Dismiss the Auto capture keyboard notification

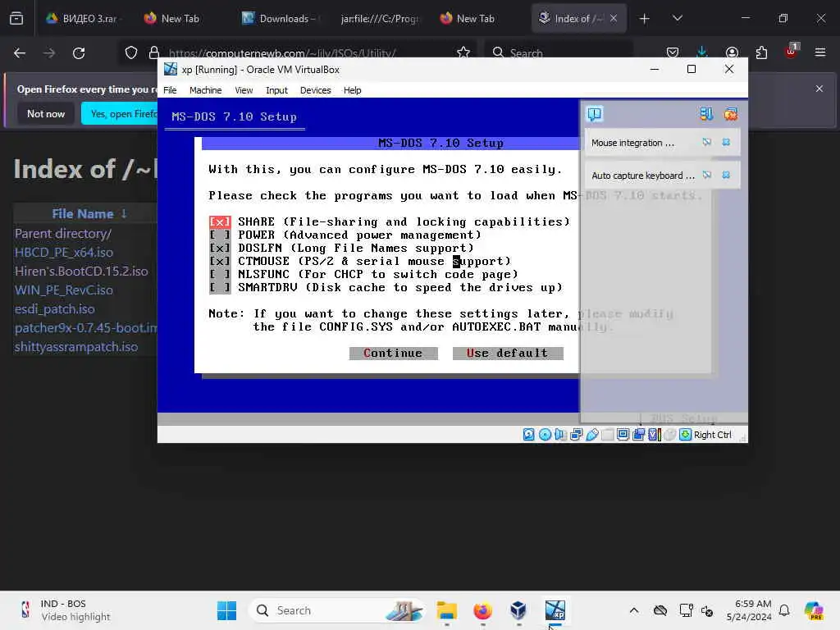(726, 175)
